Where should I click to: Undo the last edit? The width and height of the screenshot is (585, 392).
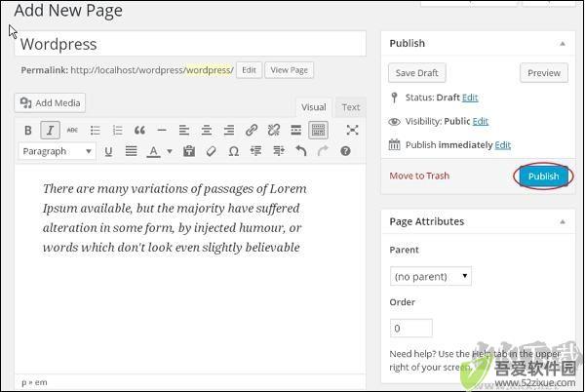coord(300,151)
